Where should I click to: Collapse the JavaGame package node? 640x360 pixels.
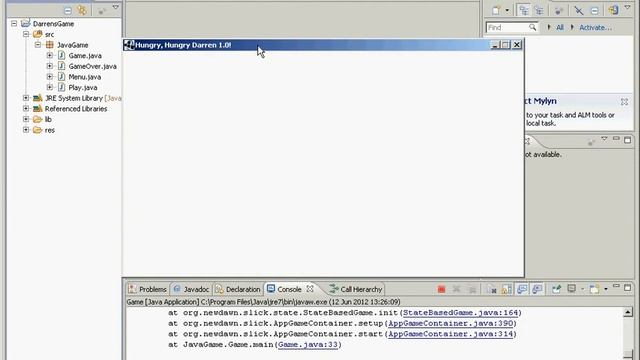coord(38,45)
